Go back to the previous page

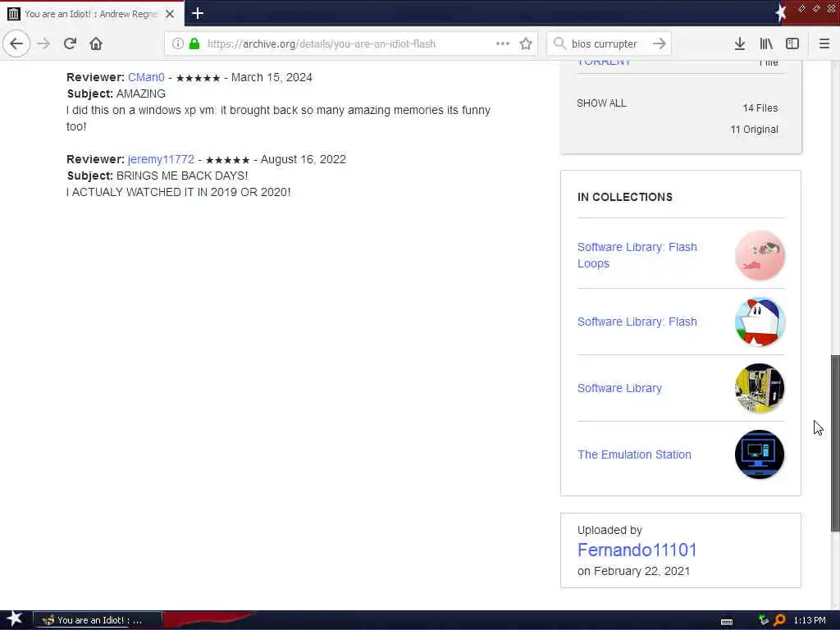click(16, 43)
